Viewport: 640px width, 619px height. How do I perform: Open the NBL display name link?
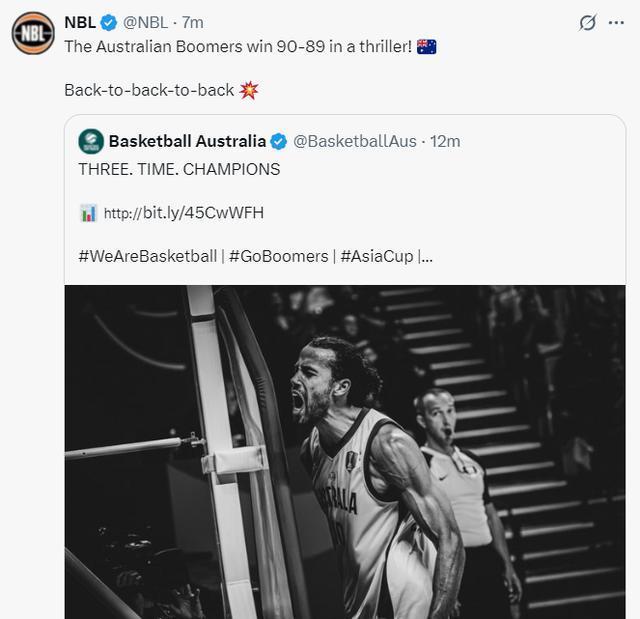point(80,22)
